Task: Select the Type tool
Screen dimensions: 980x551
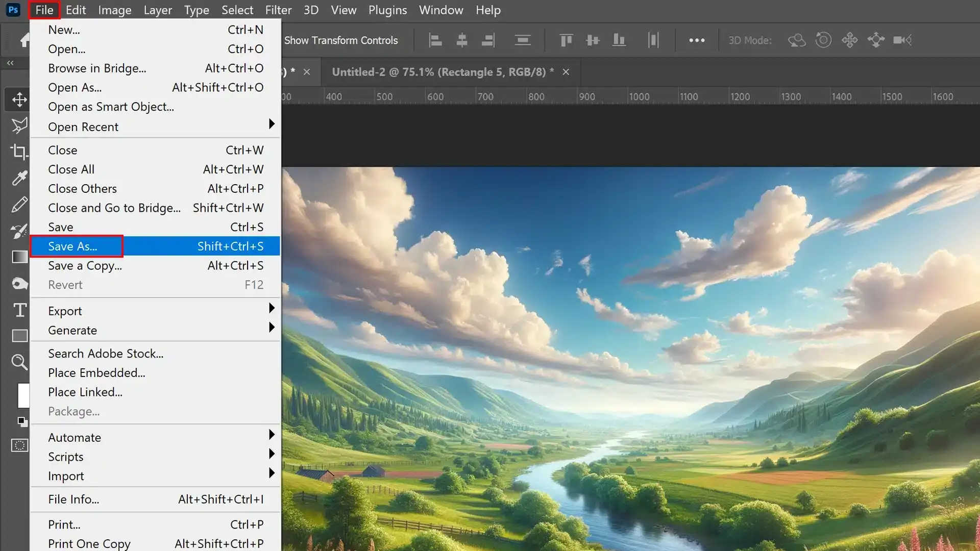Action: click(19, 310)
